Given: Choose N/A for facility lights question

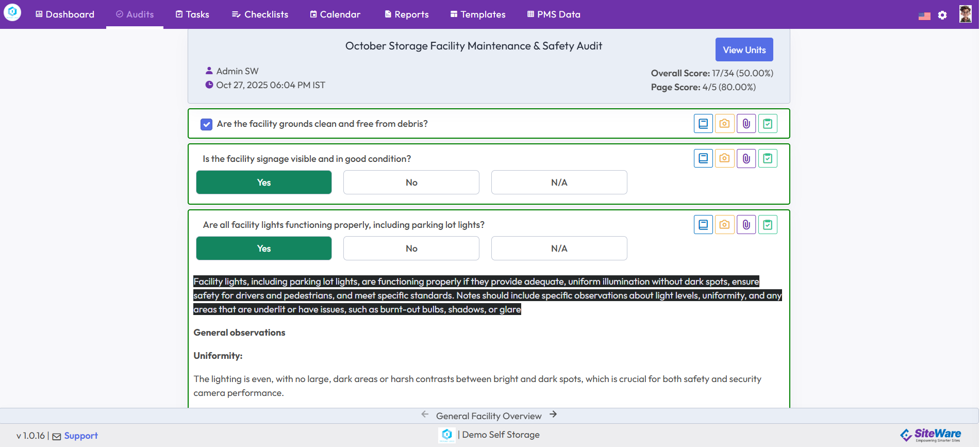Looking at the screenshot, I should 559,249.
